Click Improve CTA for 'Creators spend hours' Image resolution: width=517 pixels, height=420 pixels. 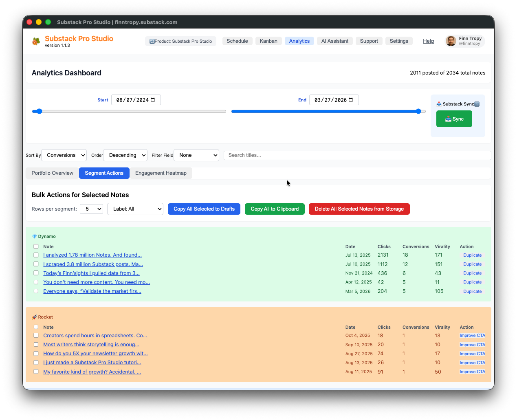473,336
